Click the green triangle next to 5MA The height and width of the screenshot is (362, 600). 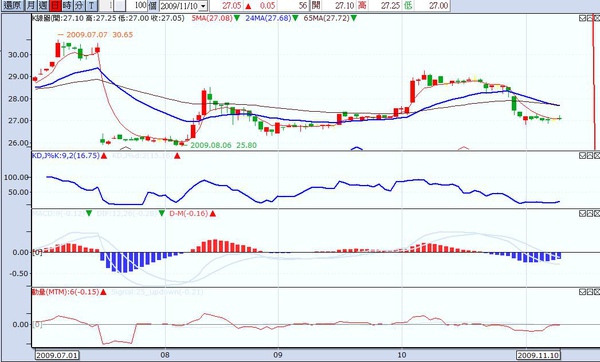pyautogui.click(x=237, y=18)
